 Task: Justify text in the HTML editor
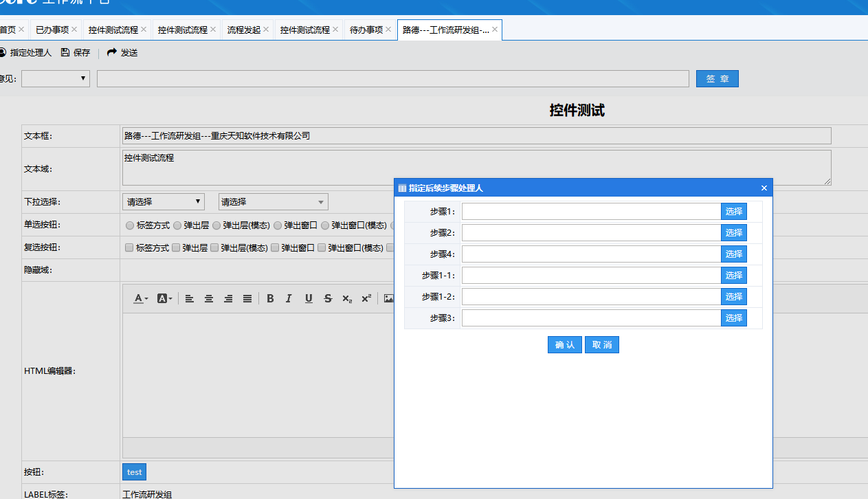coord(247,298)
